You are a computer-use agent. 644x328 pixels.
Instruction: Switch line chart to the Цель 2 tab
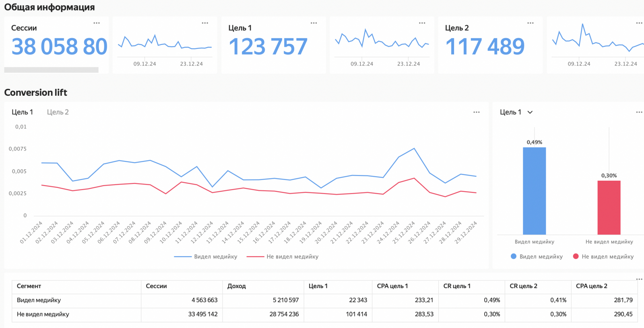[x=58, y=112]
